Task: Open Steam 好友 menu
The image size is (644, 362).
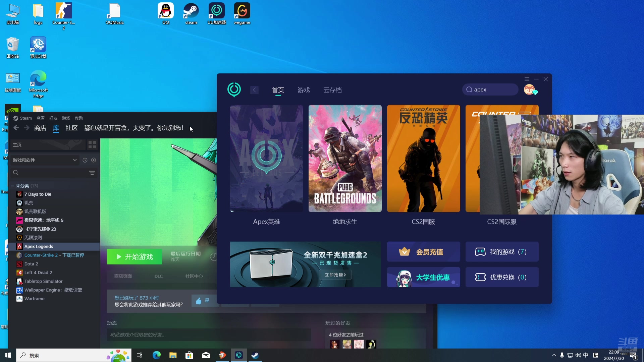Action: (x=53, y=118)
